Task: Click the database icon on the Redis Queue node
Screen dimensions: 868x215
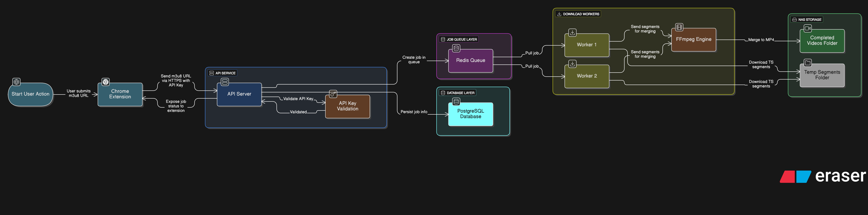Action: (456, 48)
